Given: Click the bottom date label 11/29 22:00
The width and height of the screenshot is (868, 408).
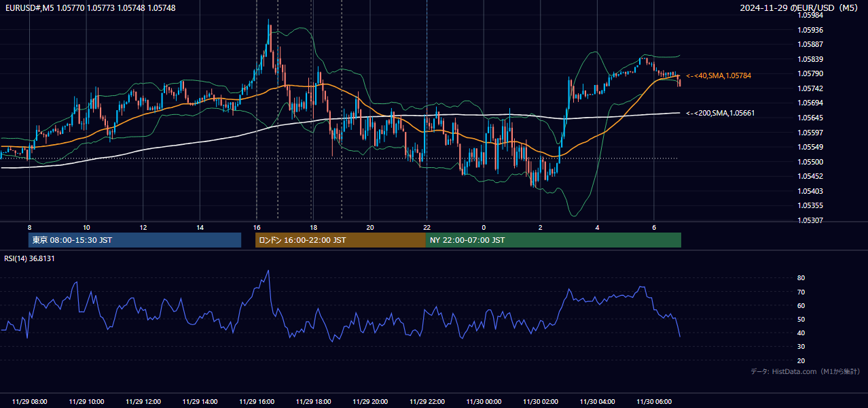Looking at the screenshot, I should pyautogui.click(x=427, y=402).
